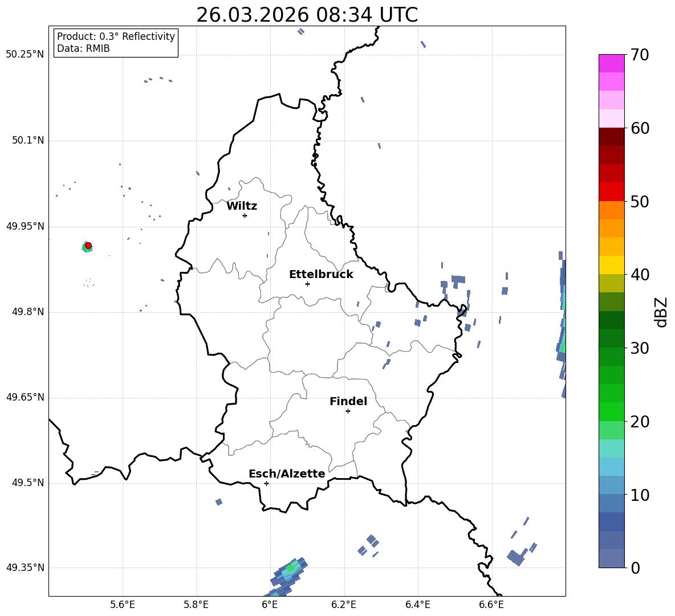
Task: Click the 49.8°N latitude label
Action: tap(28, 312)
